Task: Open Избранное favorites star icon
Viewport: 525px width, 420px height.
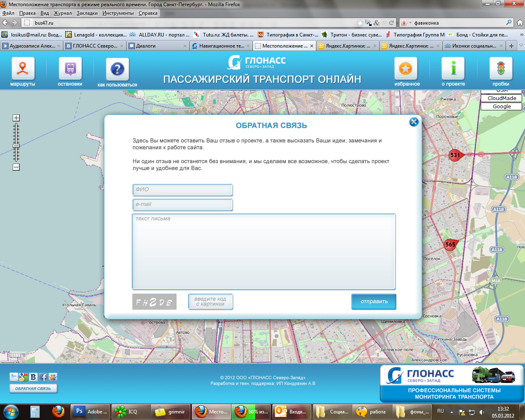Action: (406, 68)
